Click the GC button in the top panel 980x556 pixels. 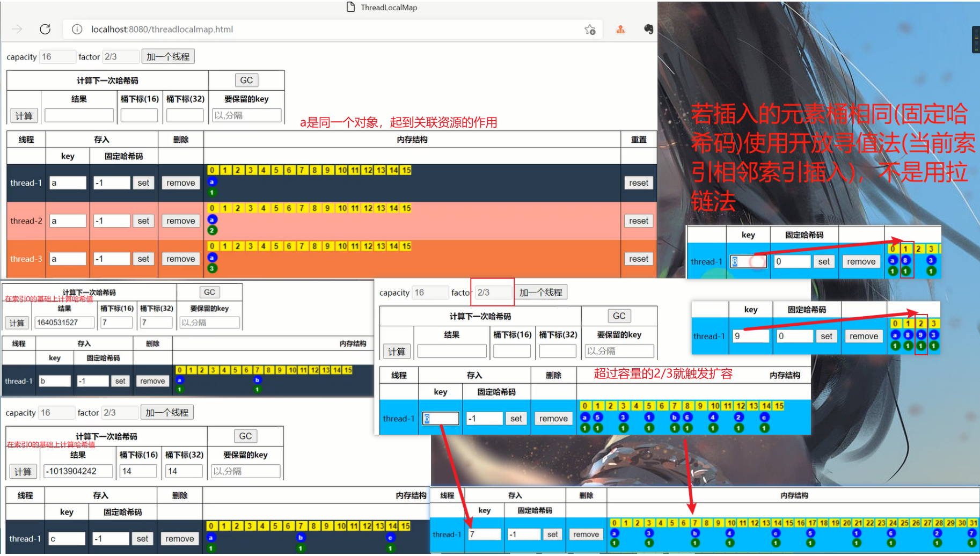coord(246,80)
